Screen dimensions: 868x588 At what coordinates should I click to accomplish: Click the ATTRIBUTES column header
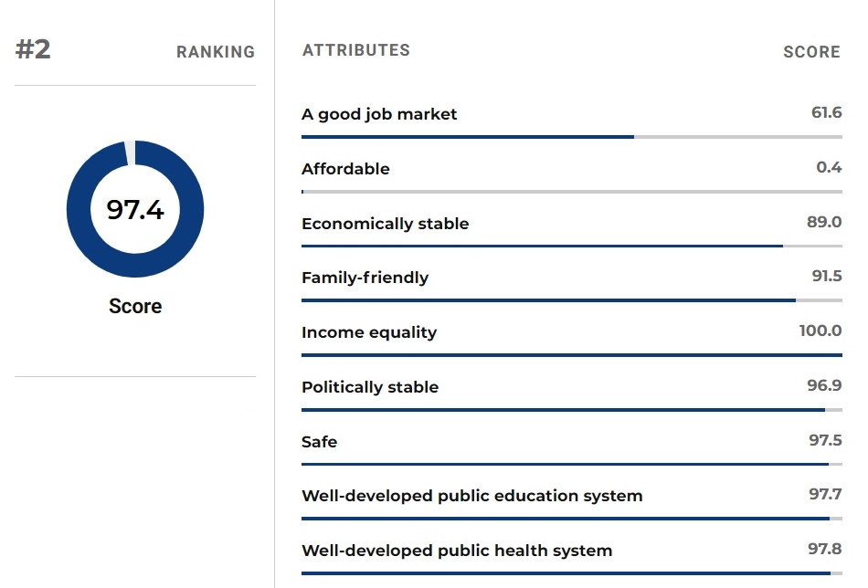[x=356, y=50]
